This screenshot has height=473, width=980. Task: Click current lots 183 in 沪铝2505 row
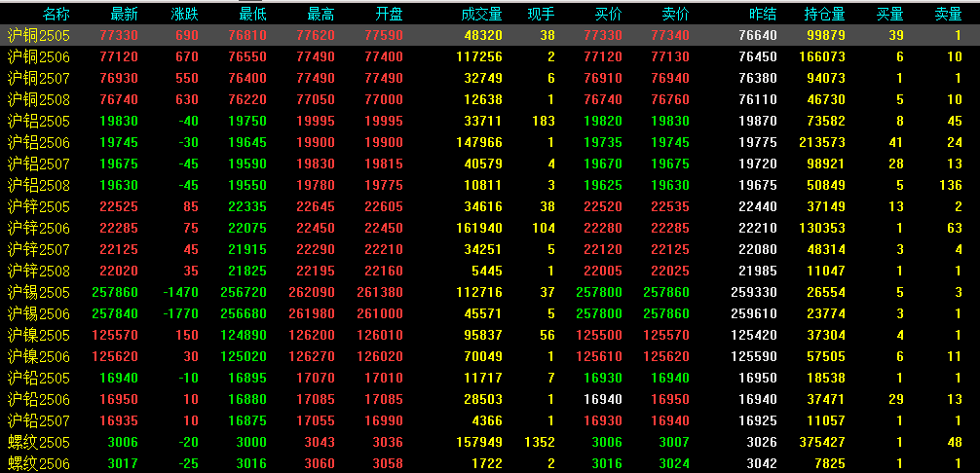point(544,121)
